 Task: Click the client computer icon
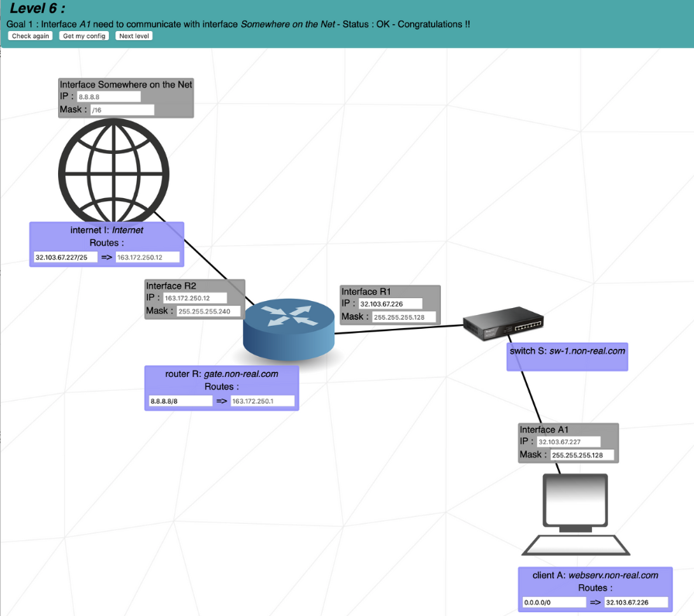[576, 515]
